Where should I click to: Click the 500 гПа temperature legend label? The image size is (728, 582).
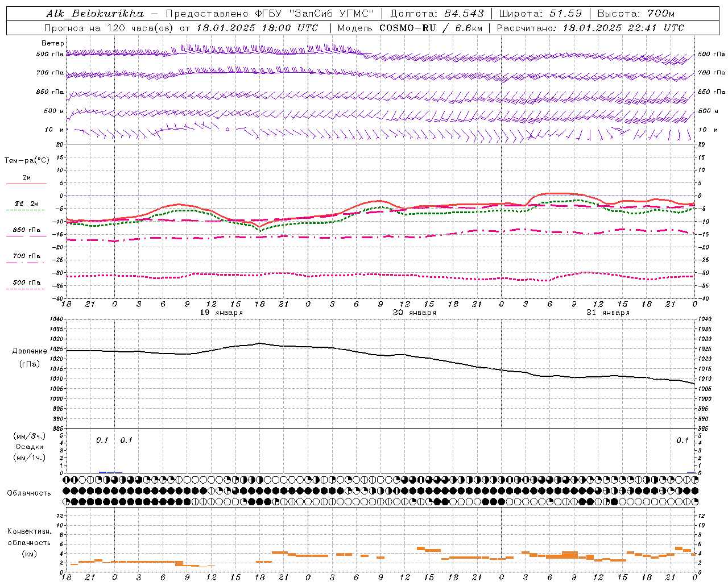(x=27, y=282)
